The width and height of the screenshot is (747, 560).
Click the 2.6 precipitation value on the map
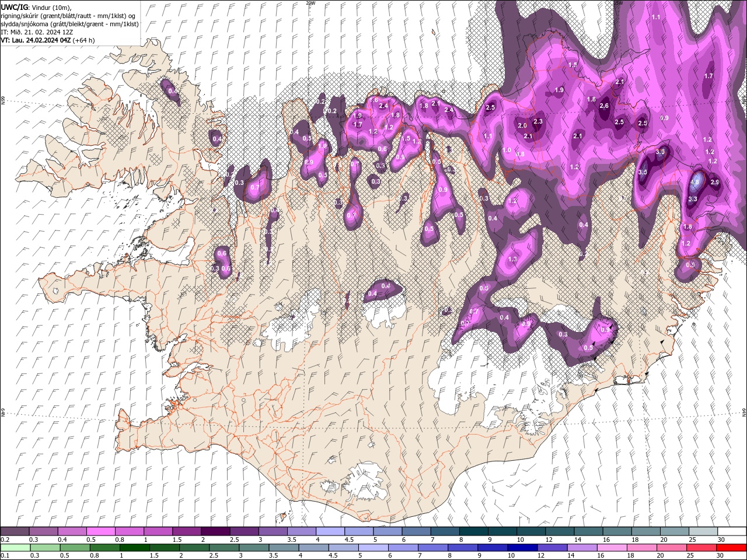point(604,106)
